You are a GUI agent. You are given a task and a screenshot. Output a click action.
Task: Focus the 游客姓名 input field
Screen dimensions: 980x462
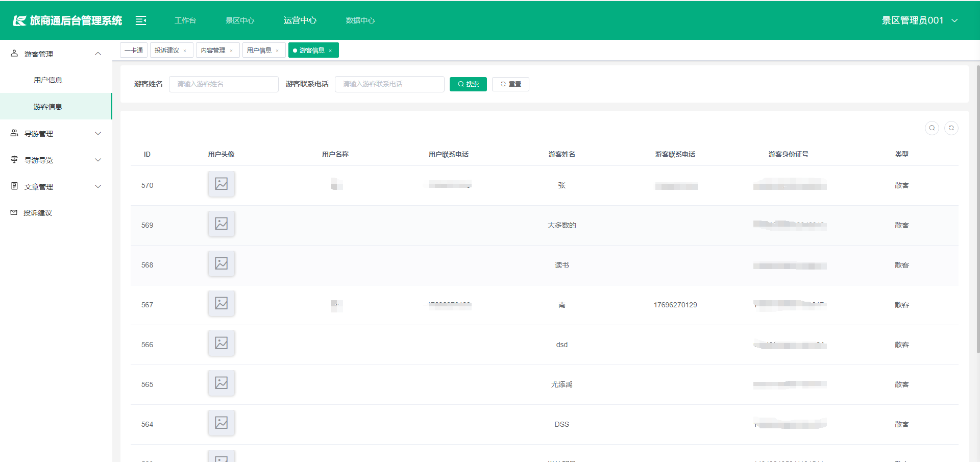(224, 84)
